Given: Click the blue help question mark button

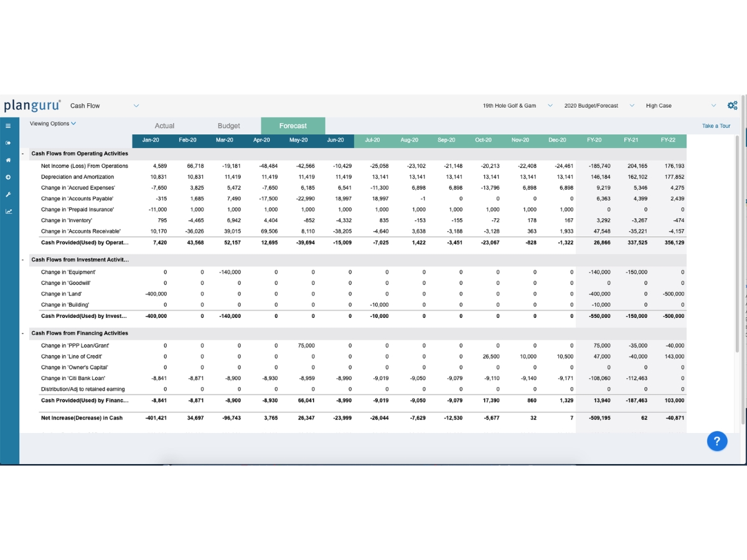Looking at the screenshot, I should pyautogui.click(x=717, y=441).
